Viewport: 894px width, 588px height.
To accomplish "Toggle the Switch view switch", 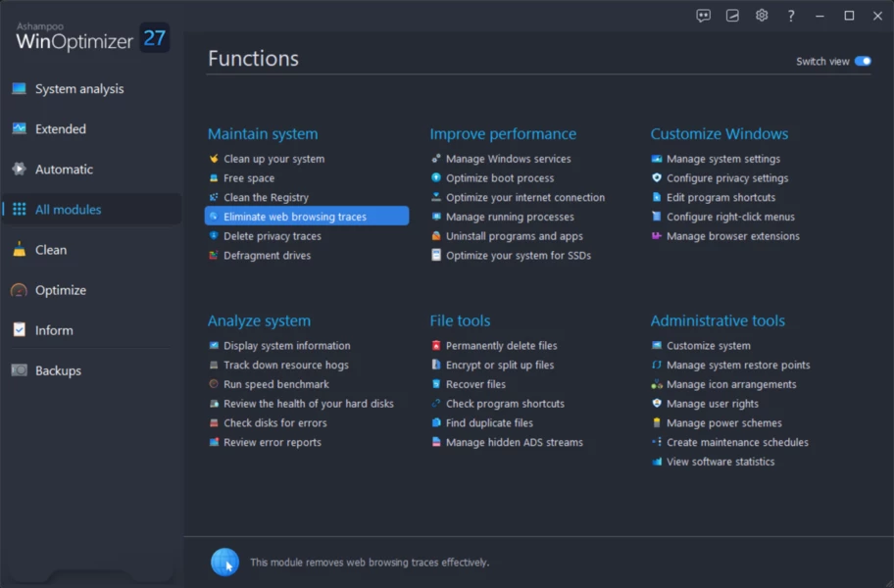I will [x=863, y=61].
